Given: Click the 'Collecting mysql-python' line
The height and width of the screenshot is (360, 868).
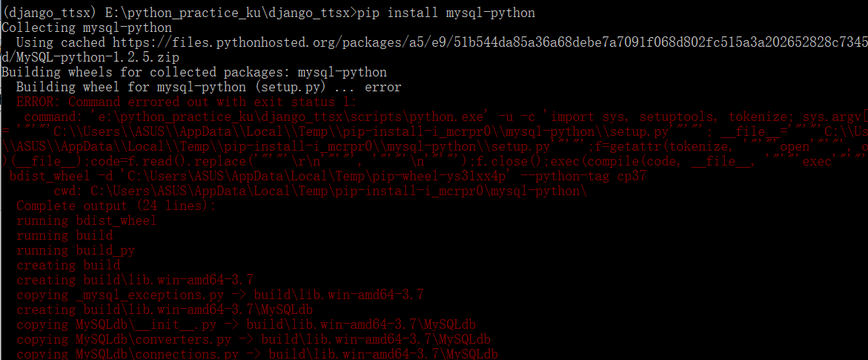Looking at the screenshot, I should click(x=87, y=27).
